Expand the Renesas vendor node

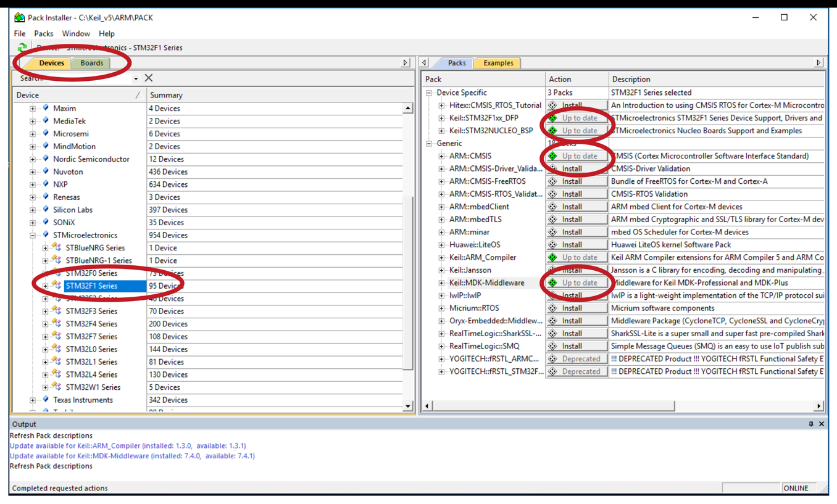[33, 197]
